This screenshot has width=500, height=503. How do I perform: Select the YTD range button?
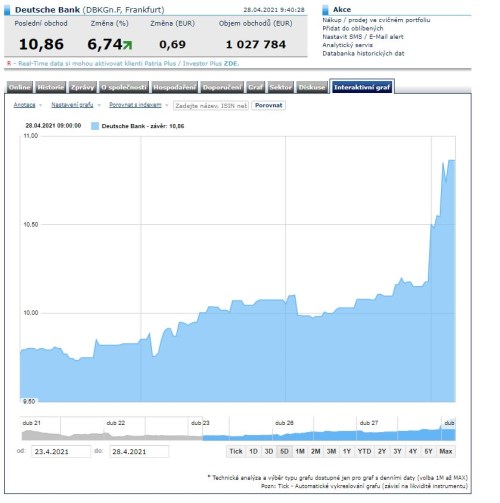(364, 452)
